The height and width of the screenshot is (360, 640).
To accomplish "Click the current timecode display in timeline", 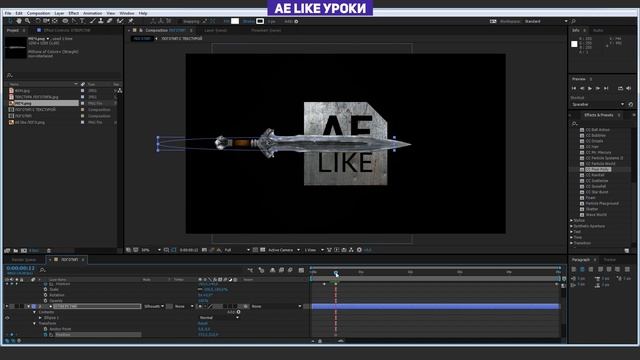I will (20, 268).
